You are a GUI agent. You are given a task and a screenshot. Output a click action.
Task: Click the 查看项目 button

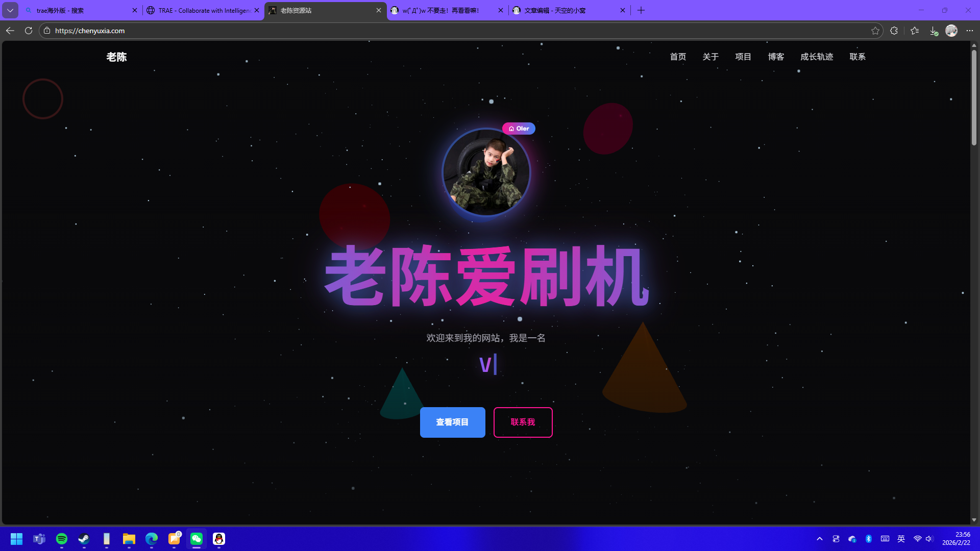coord(452,422)
